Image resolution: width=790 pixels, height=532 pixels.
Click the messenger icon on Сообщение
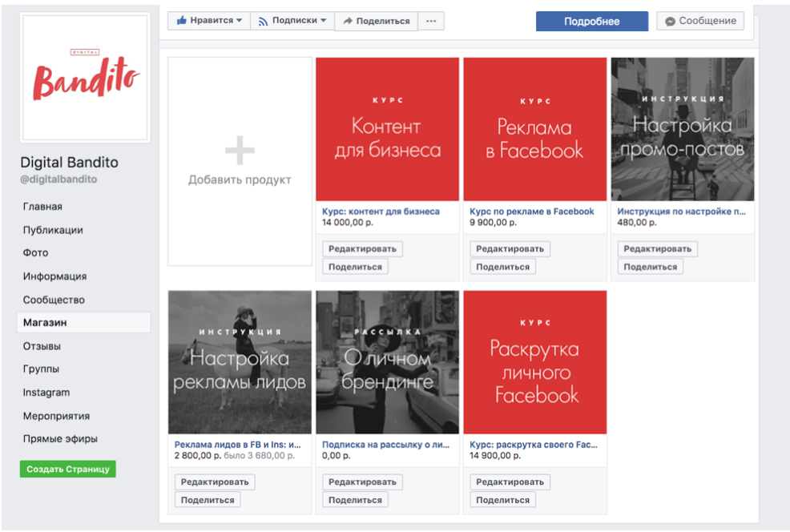670,21
